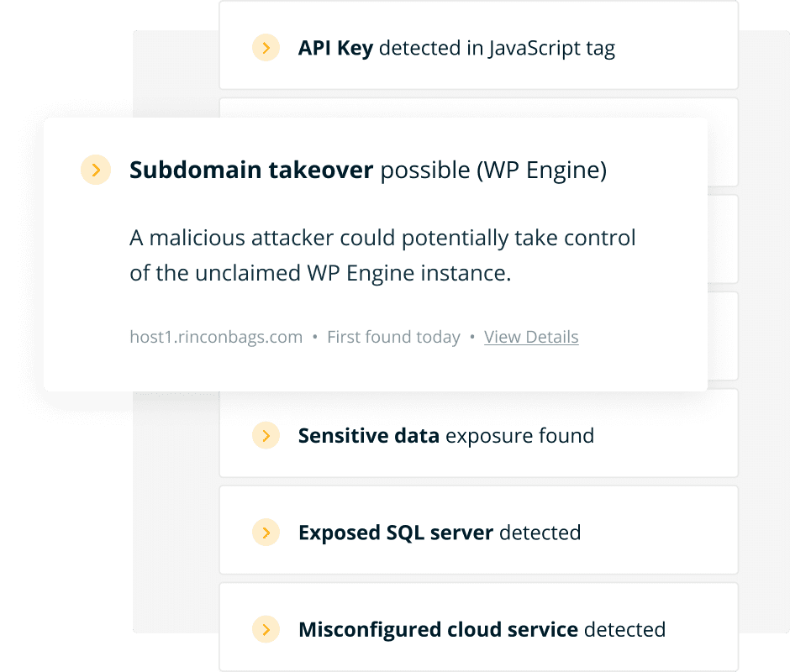Viewport: 790px width, 672px height.
Task: Click the host1.rinconbags.com hostname
Action: 216,338
